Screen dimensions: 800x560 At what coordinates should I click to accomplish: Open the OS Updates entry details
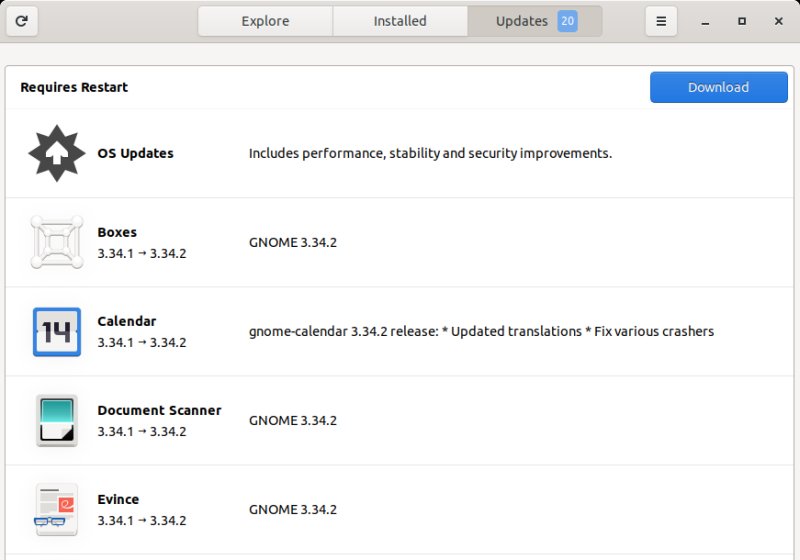(x=135, y=154)
